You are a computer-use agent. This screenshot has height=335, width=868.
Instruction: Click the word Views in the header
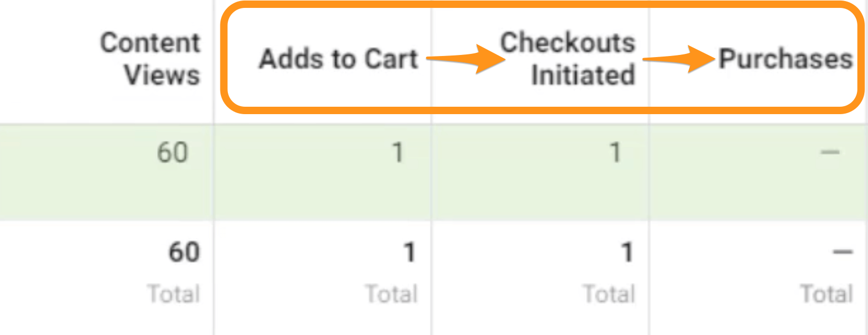[162, 75]
